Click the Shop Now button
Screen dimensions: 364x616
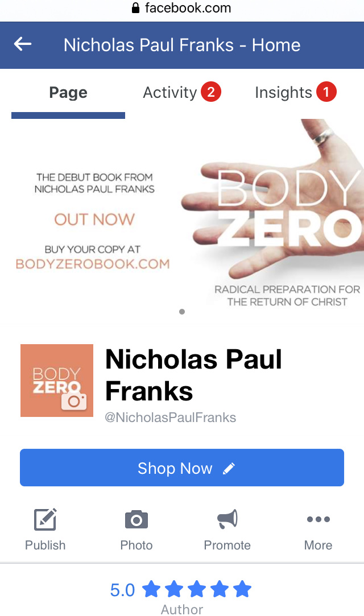tap(182, 468)
